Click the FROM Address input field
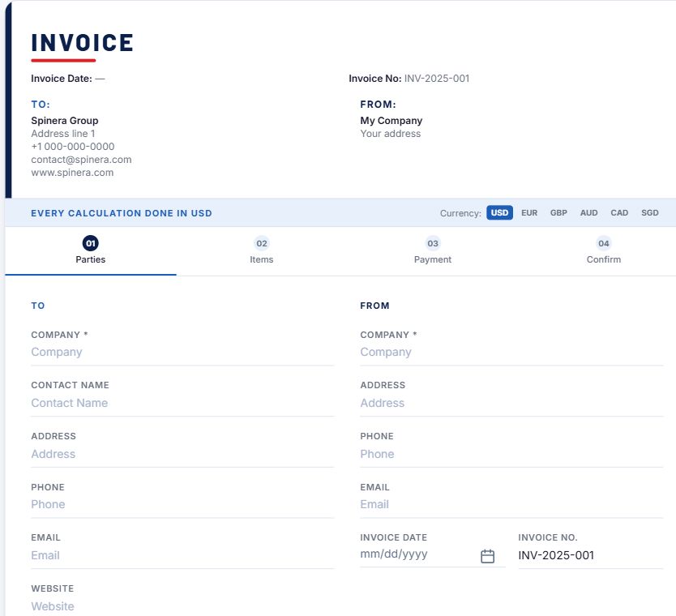 pos(511,403)
